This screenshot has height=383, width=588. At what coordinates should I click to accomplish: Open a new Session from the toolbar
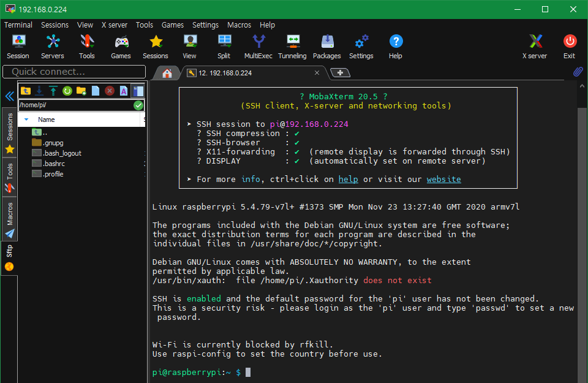point(18,47)
